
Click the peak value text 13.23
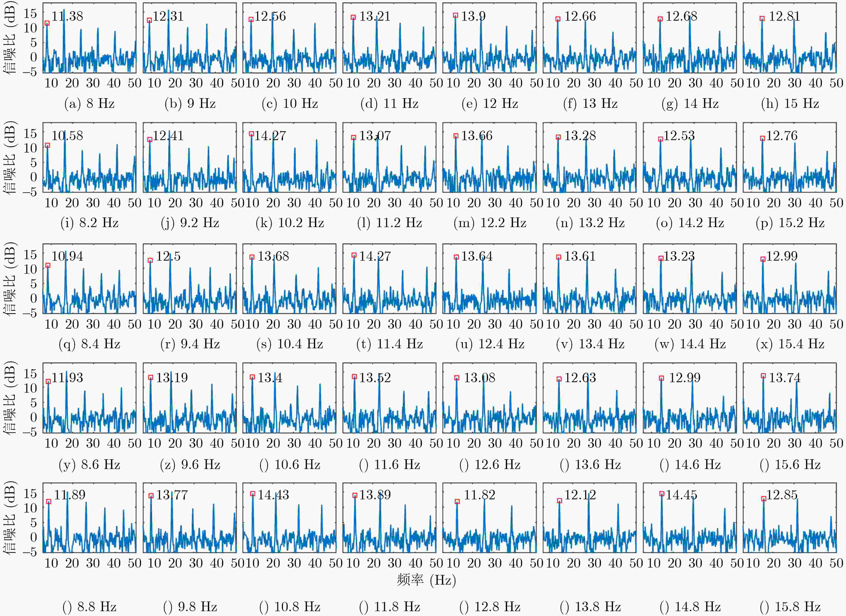(x=679, y=256)
